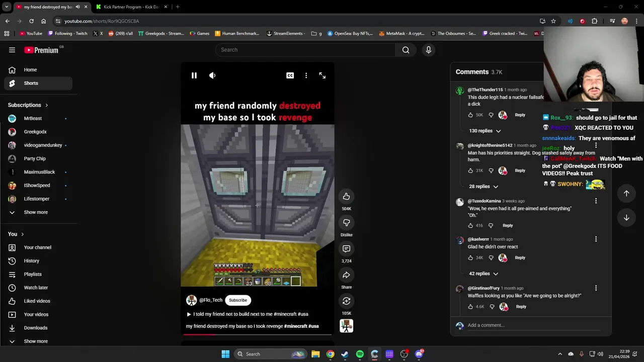644x362 pixels.
Task: Open the IShowSpeed subscription
Action: (38, 185)
